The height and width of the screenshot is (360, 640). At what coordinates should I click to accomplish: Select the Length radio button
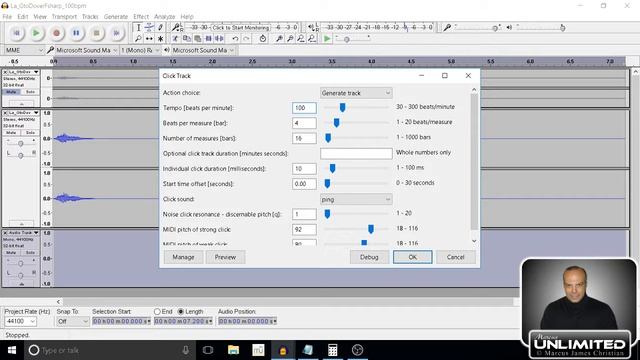pyautogui.click(x=181, y=311)
